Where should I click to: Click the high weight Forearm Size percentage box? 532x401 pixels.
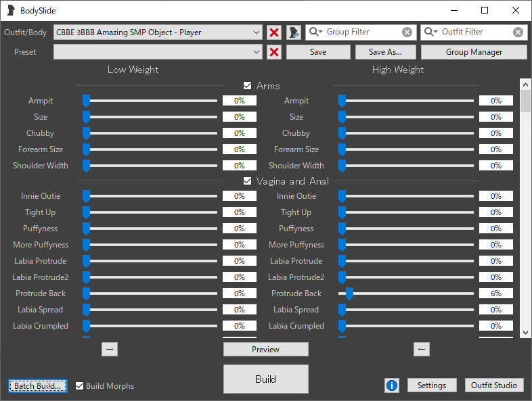495,149
